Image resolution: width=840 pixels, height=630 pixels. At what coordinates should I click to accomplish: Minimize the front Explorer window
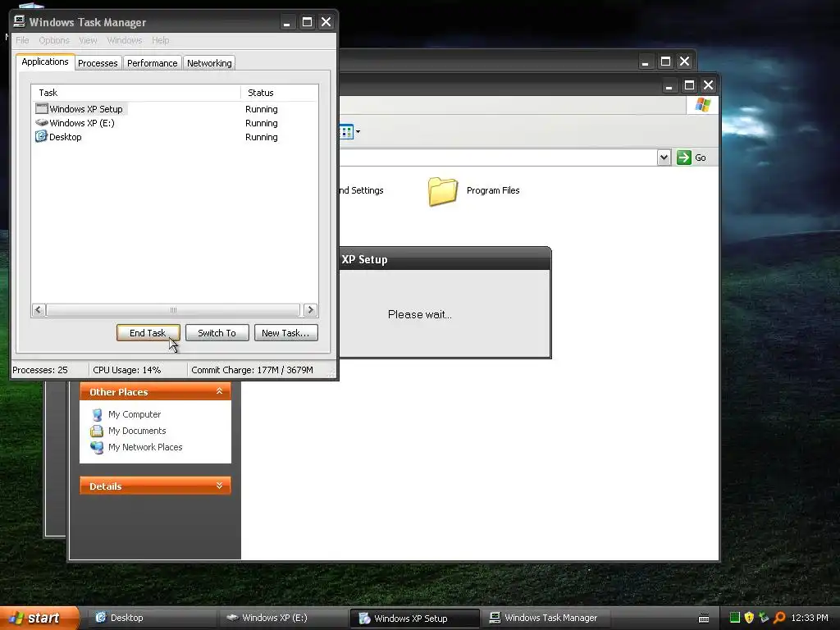click(669, 85)
